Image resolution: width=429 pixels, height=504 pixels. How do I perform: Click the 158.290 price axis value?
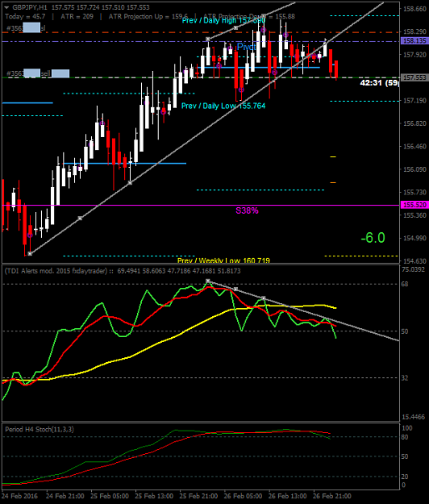414,31
